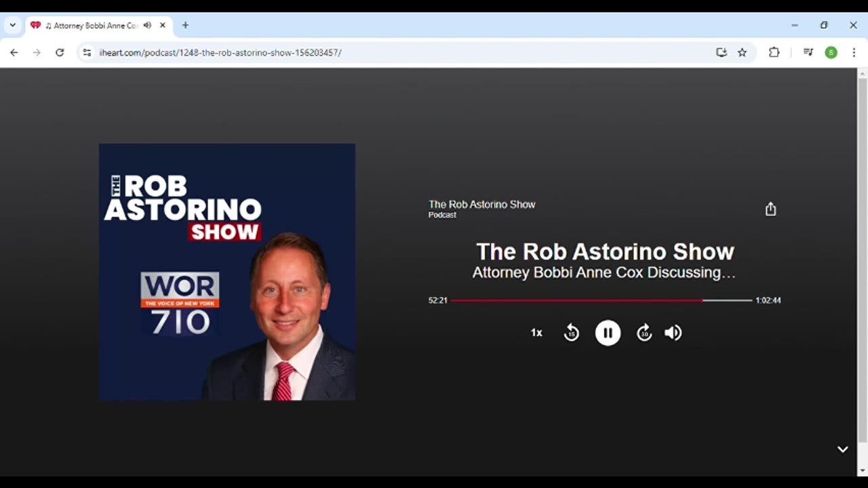Skip forward 30 seconds in the podcast
This screenshot has height=488, width=868.
[644, 333]
